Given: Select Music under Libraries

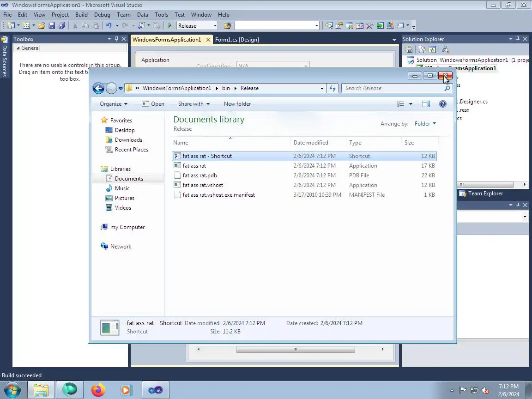Looking at the screenshot, I should [117, 188].
